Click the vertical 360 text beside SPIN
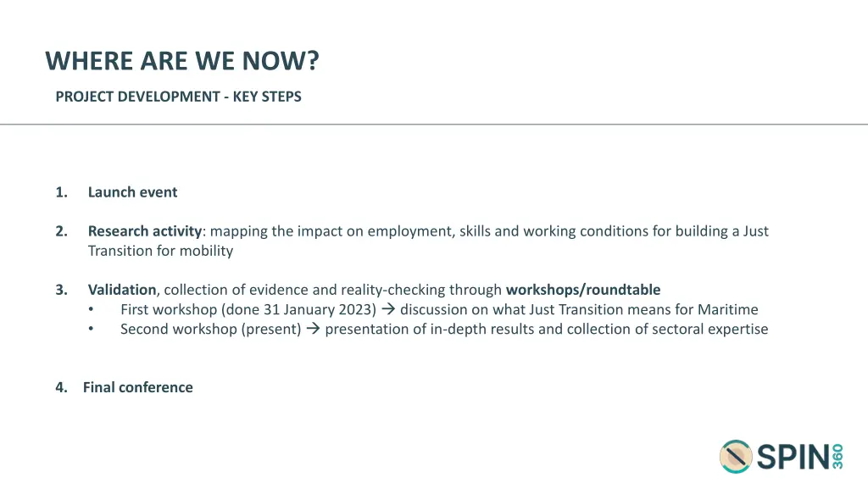 pos(837,457)
